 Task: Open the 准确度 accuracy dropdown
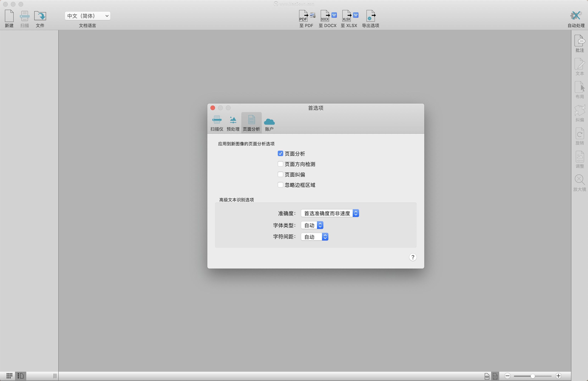(x=330, y=213)
